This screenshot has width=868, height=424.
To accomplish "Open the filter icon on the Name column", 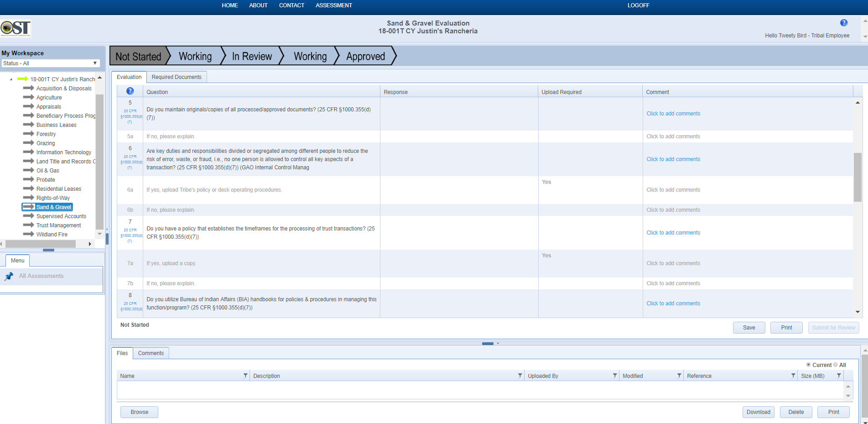I will pos(245,376).
